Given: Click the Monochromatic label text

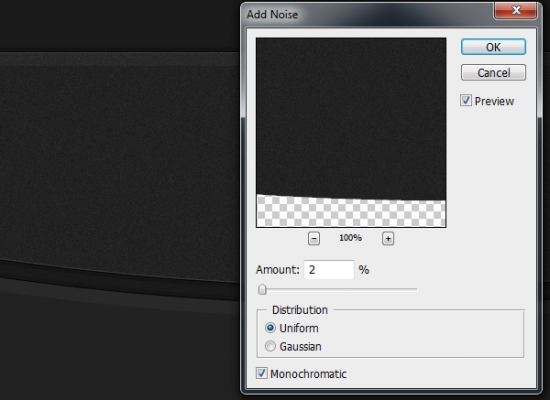Looking at the screenshot, I should (308, 374).
